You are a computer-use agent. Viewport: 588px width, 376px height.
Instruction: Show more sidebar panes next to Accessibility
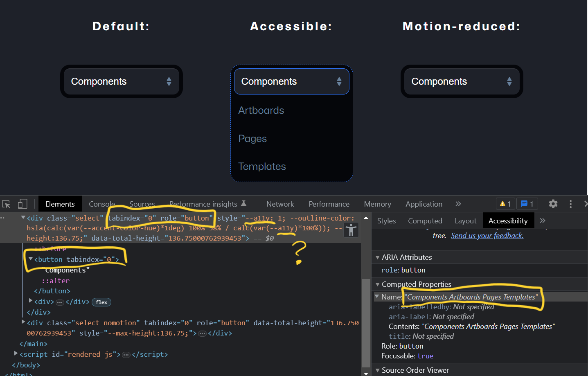(x=543, y=221)
